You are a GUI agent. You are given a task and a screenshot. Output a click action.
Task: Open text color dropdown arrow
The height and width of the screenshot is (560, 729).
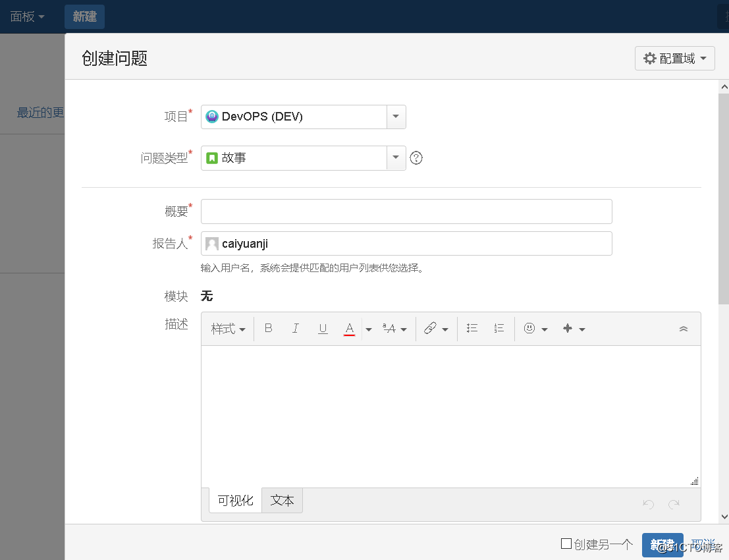click(369, 329)
